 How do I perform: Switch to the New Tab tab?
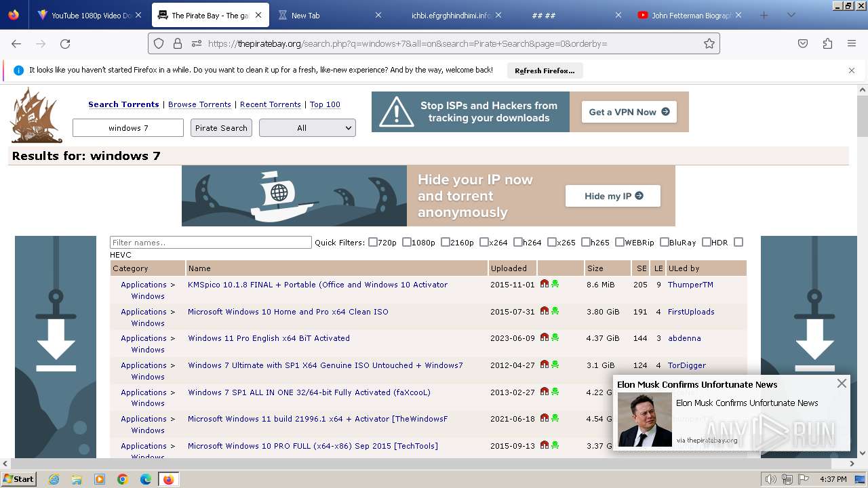point(329,15)
